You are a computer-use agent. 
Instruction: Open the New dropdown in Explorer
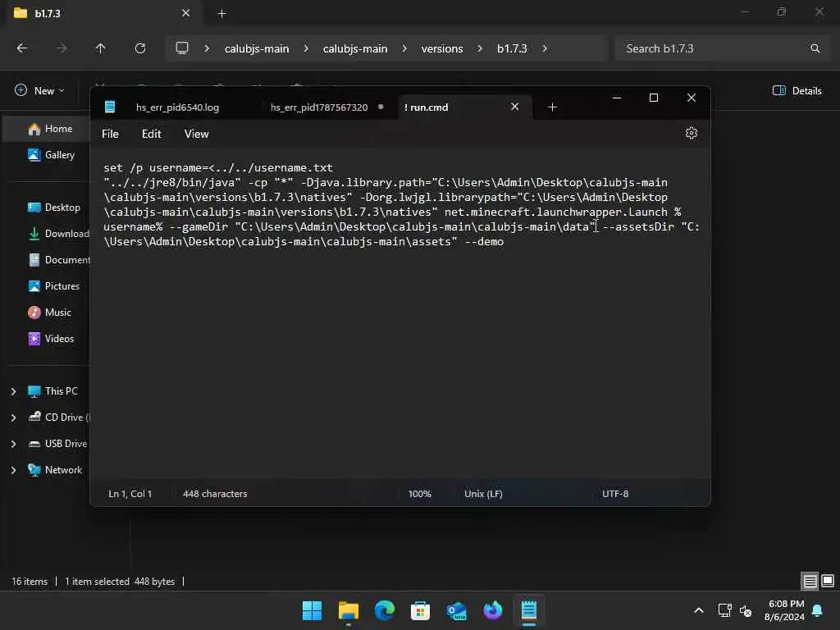pos(39,90)
